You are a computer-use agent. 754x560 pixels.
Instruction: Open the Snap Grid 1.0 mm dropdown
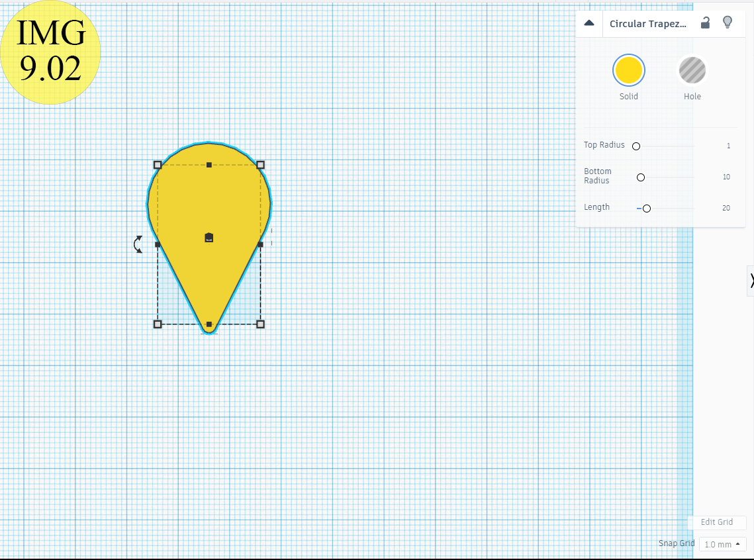pos(722,544)
